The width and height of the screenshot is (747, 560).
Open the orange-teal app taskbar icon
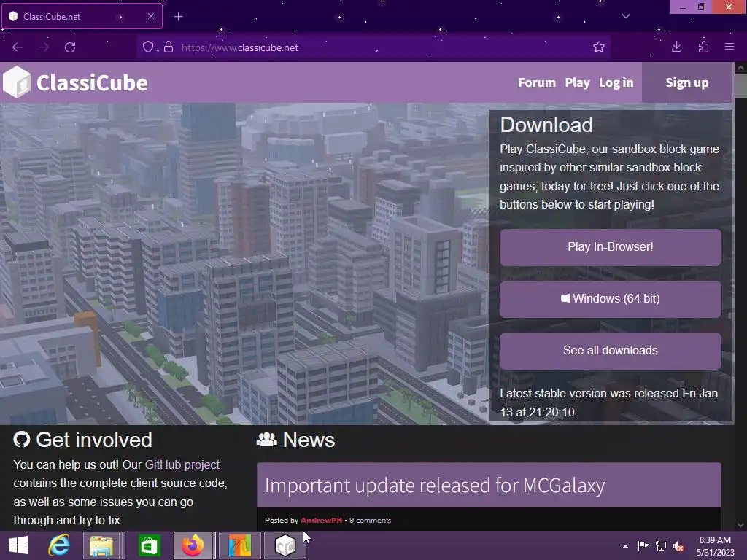pyautogui.click(x=239, y=545)
